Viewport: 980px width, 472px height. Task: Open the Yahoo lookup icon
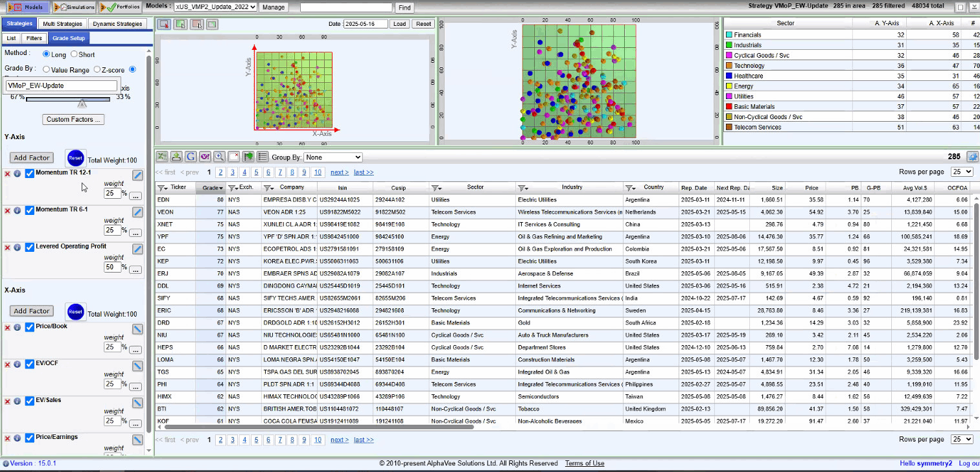point(205,157)
